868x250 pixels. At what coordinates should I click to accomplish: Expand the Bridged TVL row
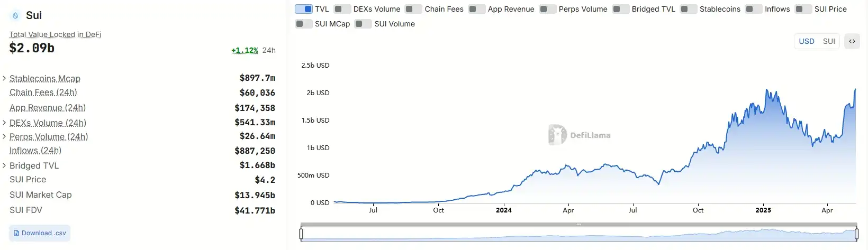4,165
